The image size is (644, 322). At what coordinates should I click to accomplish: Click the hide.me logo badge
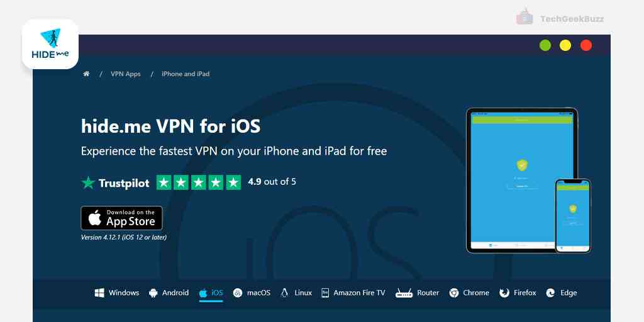[x=50, y=44]
